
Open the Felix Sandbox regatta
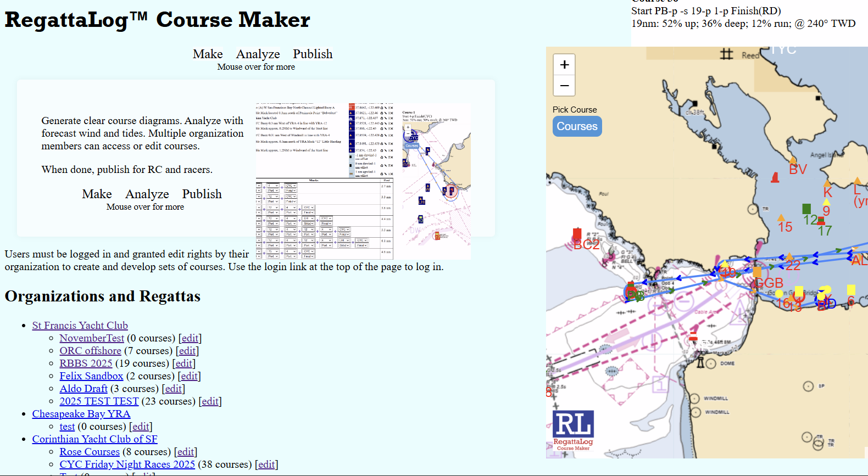pyautogui.click(x=92, y=376)
